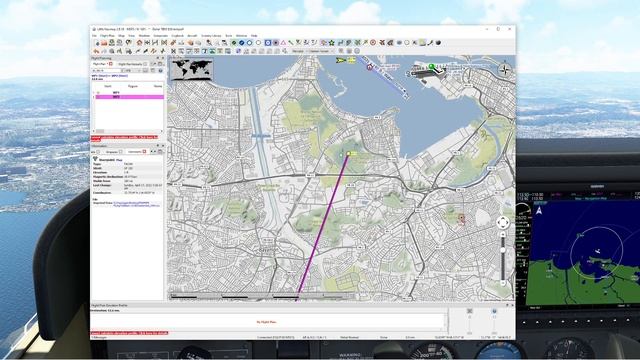Click the map zoom slider handle
640x360 pixels.
503,250
